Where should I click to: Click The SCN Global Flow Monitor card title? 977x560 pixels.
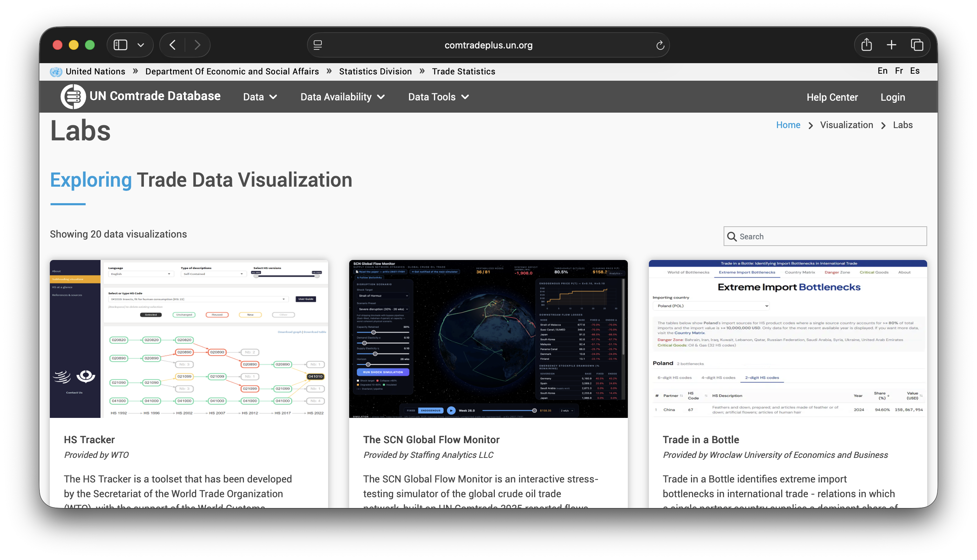431,440
